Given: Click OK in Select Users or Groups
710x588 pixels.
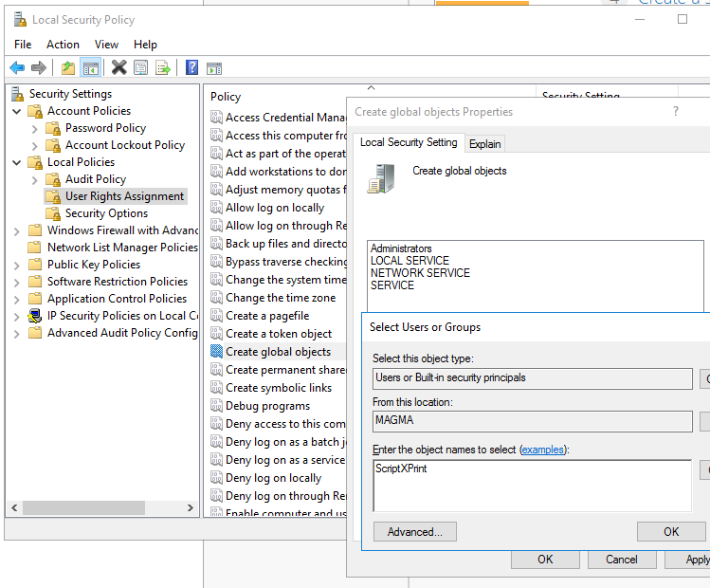Looking at the screenshot, I should 671,532.
